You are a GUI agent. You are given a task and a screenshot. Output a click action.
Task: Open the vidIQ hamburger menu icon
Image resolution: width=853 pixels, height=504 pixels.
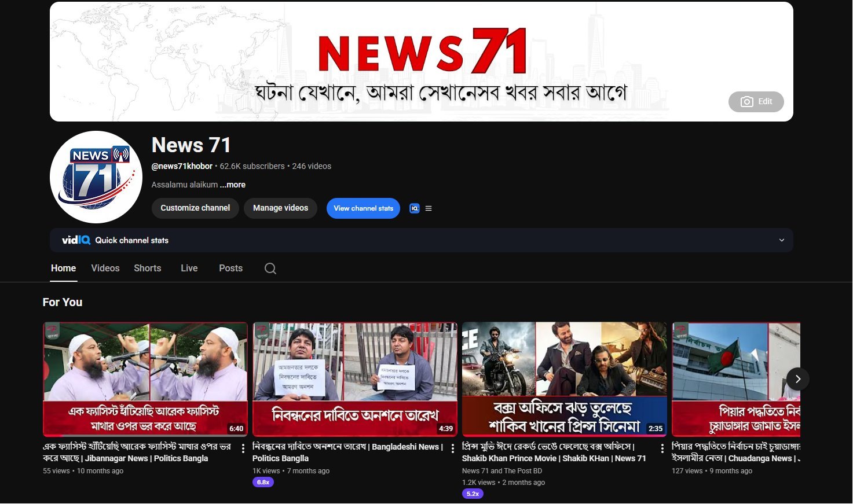(429, 208)
